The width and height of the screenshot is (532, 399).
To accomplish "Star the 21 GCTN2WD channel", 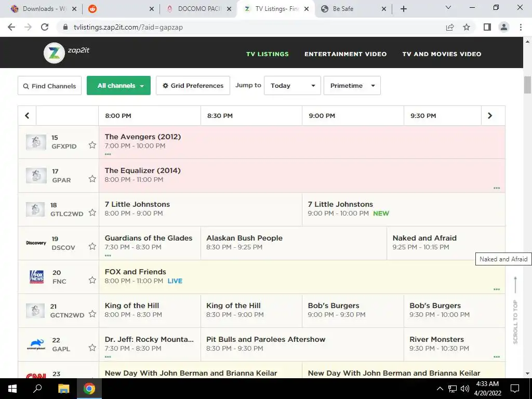I will pos(92,314).
